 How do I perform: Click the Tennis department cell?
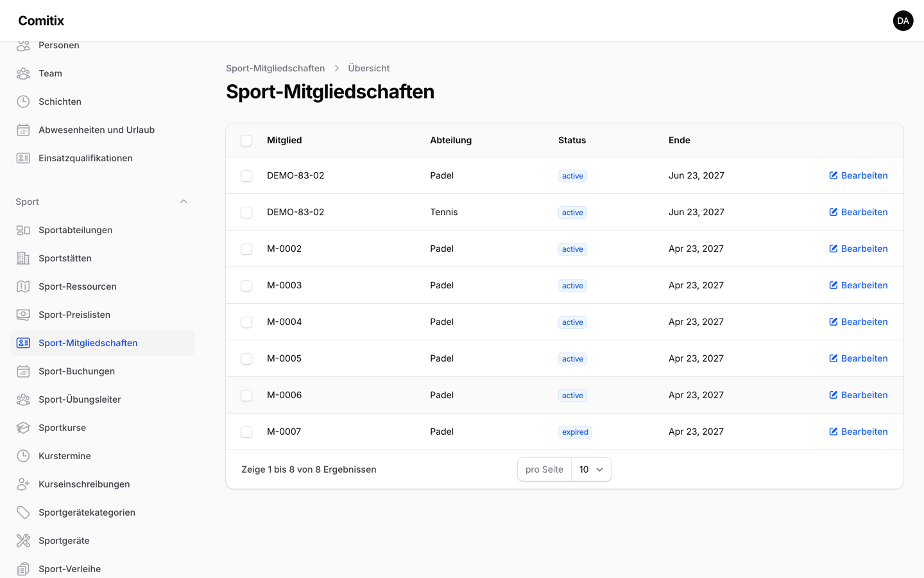444,212
